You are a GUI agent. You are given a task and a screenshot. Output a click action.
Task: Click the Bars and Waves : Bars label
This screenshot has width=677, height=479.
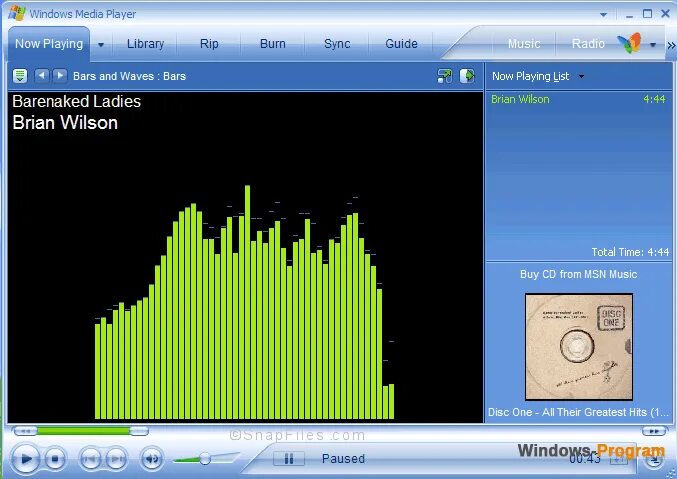(129, 76)
